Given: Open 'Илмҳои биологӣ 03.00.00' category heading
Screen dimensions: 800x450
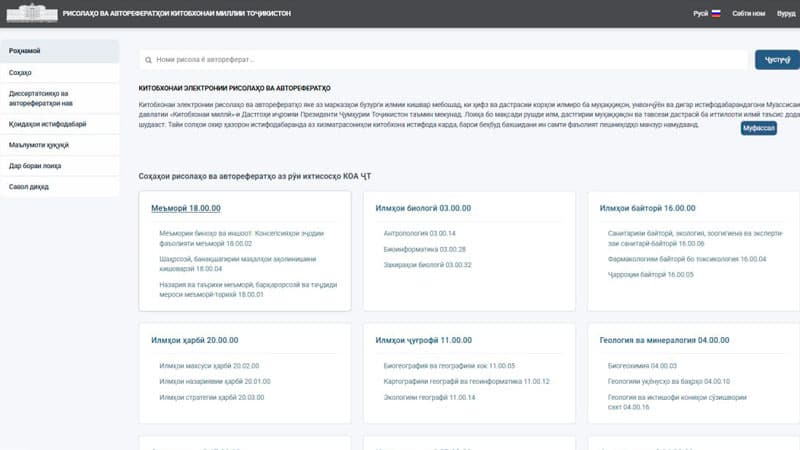Looking at the screenshot, I should [423, 208].
